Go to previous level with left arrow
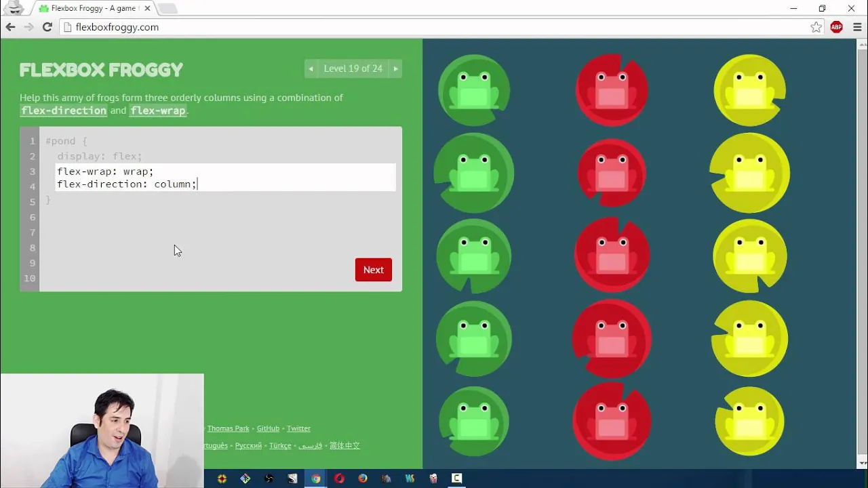 coord(311,68)
